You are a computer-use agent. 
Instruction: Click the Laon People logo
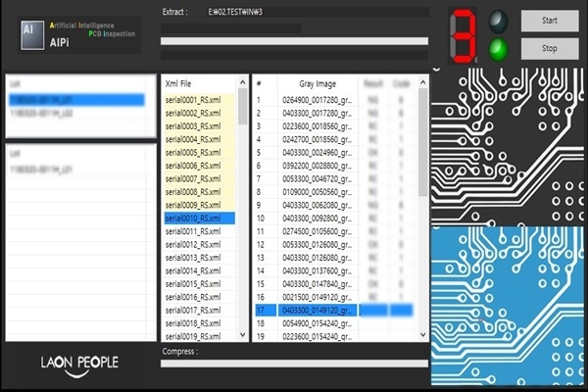point(79,363)
